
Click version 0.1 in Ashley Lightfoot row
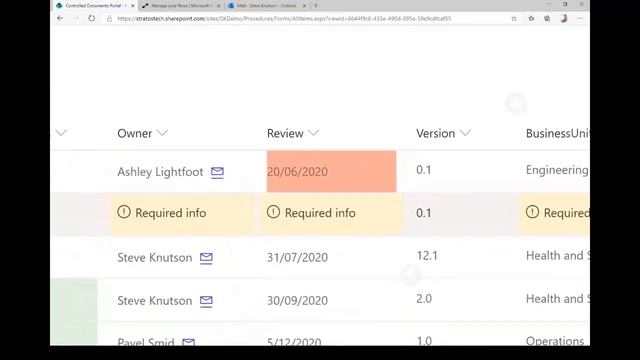tap(424, 170)
